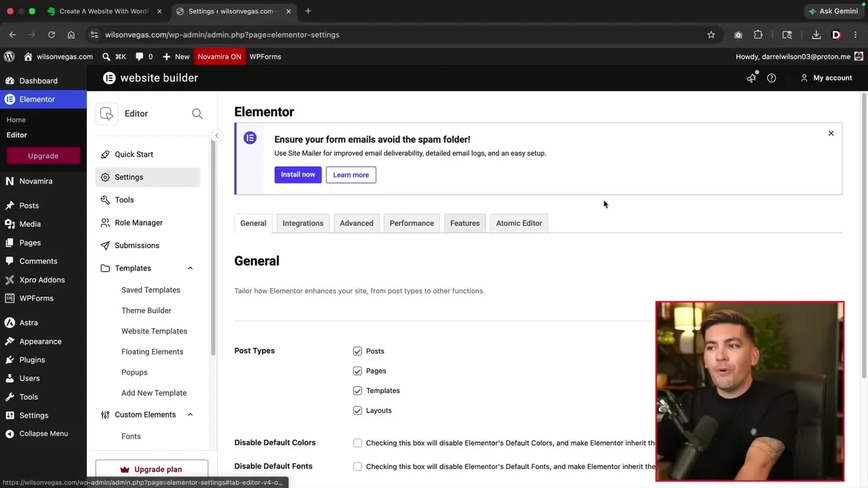The image size is (868, 488).
Task: Open Appearance paintbrush icon
Action: click(9, 342)
